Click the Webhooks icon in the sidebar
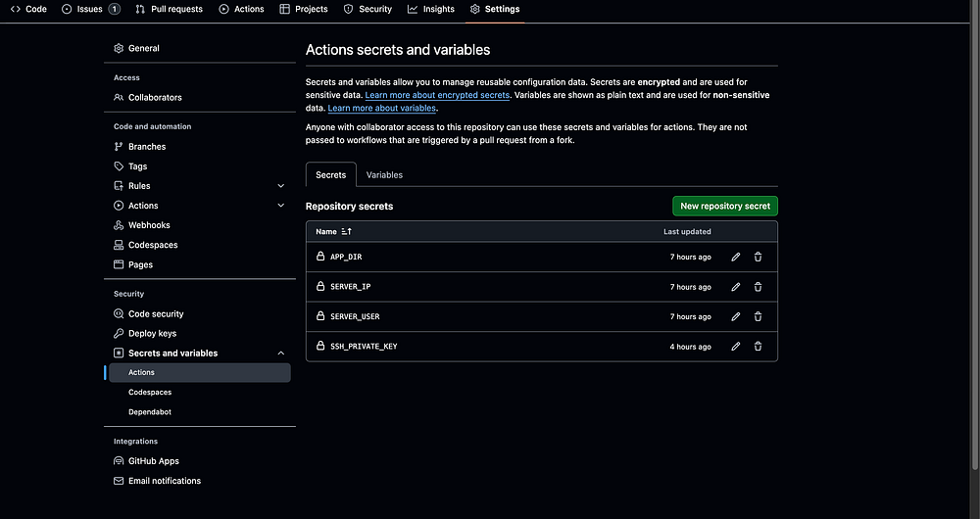 pyautogui.click(x=119, y=225)
